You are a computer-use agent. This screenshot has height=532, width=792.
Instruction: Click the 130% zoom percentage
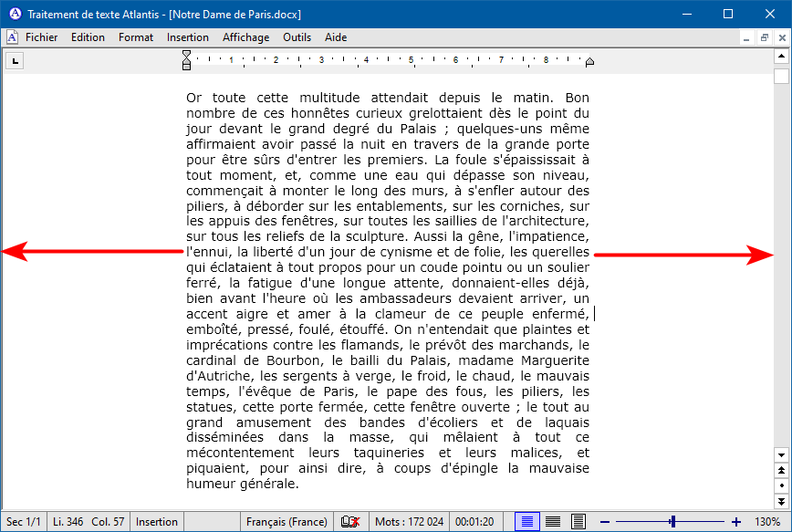(x=767, y=522)
